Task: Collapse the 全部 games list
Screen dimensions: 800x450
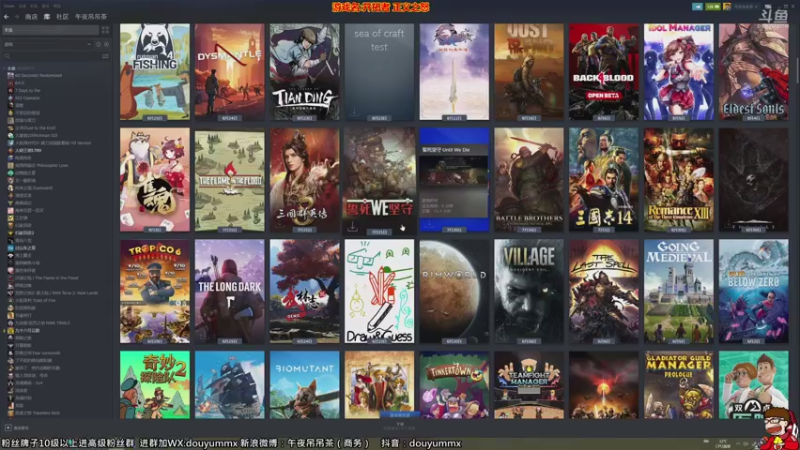Action: [x=5, y=68]
